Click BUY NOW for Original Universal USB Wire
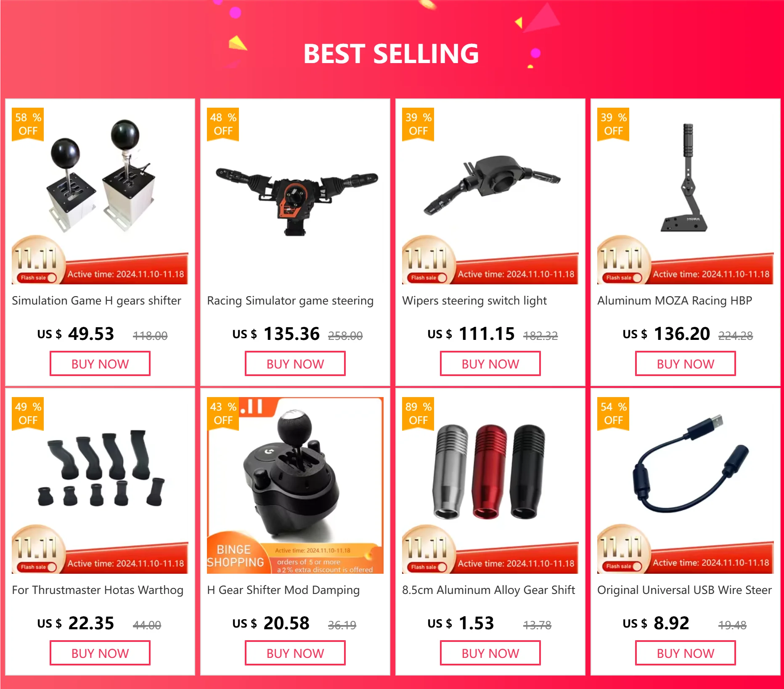This screenshot has height=689, width=784. click(686, 653)
